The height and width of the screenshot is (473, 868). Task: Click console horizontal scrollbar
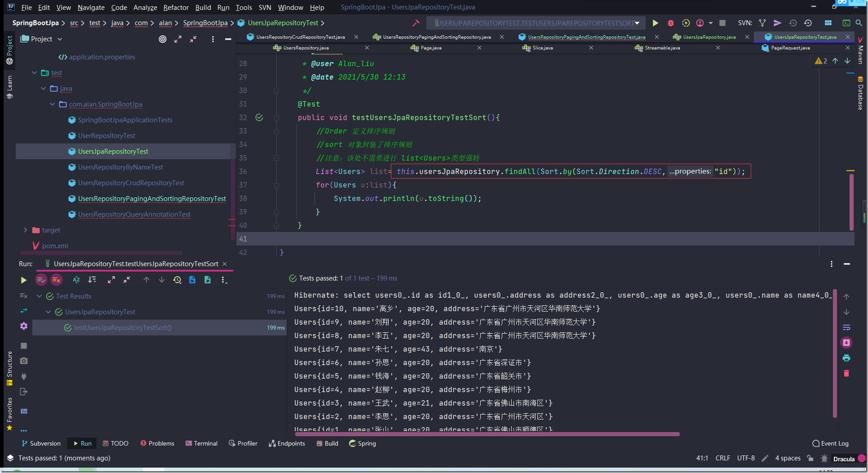pos(487,434)
